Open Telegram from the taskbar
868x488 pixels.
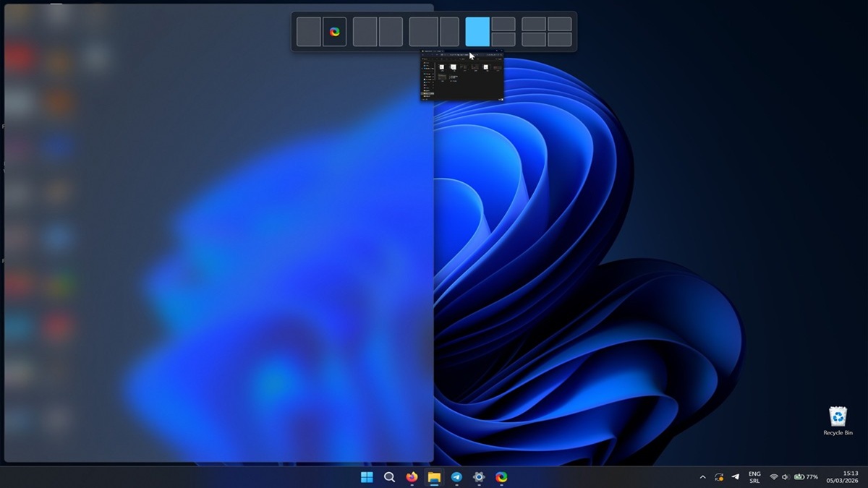456,477
